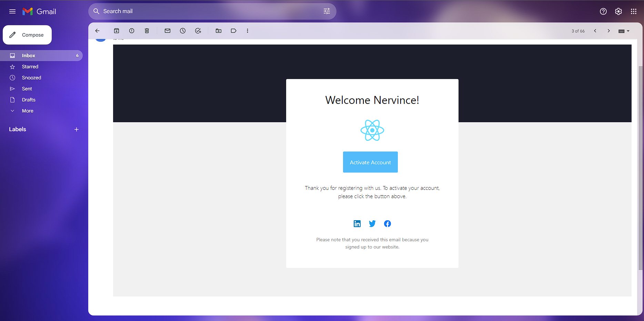The height and width of the screenshot is (321, 644).
Task: Open Settings gear icon
Action: (618, 11)
